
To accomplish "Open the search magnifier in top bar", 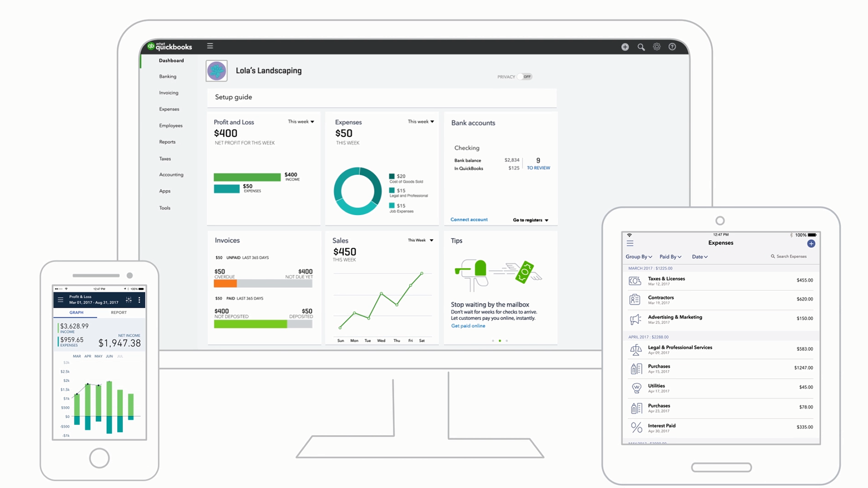I will [x=641, y=47].
